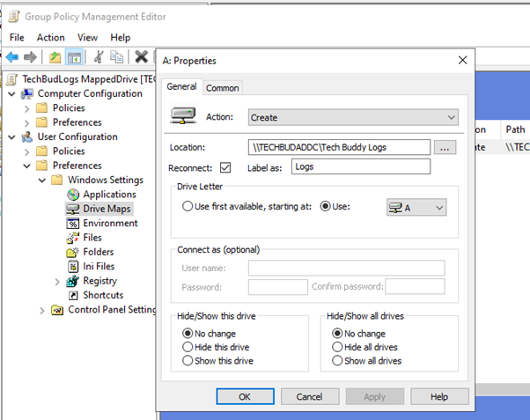Uncheck the Reconnect checkbox
530x420 pixels.
[225, 167]
